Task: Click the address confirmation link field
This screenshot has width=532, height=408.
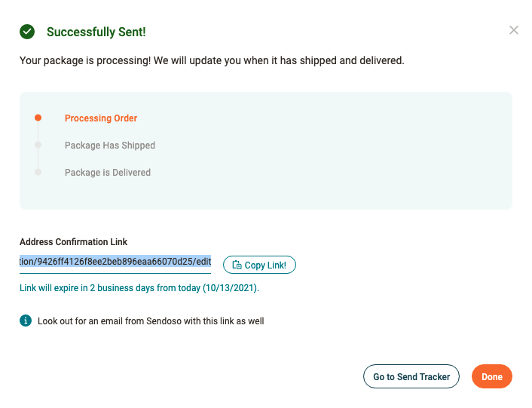Action: (x=115, y=262)
